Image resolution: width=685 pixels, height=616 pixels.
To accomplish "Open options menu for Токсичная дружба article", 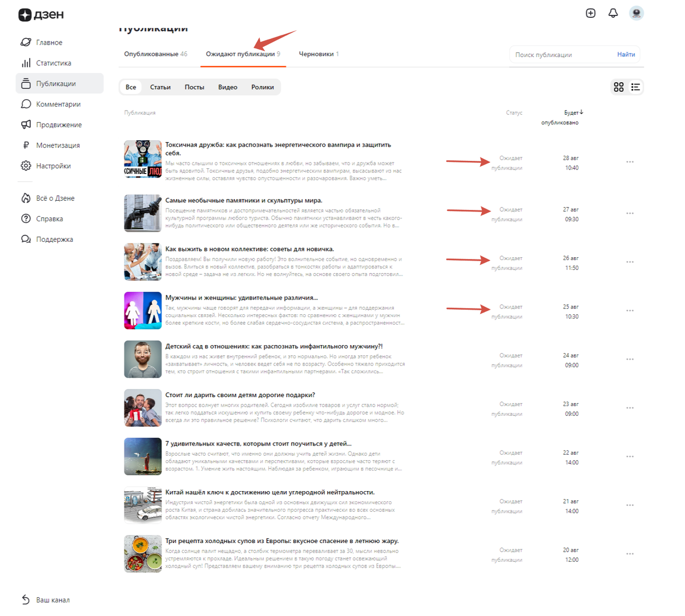I will click(630, 162).
